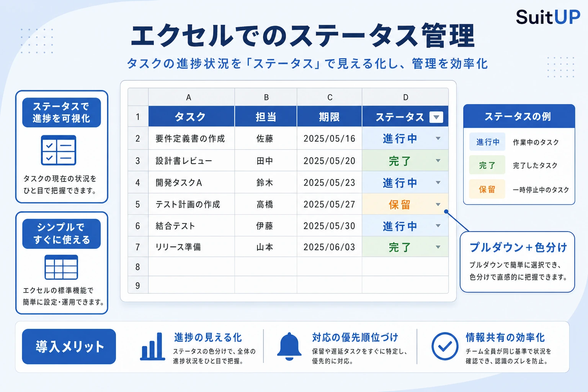Click the bell icon beside 対応の優先順位づけ

(289, 346)
